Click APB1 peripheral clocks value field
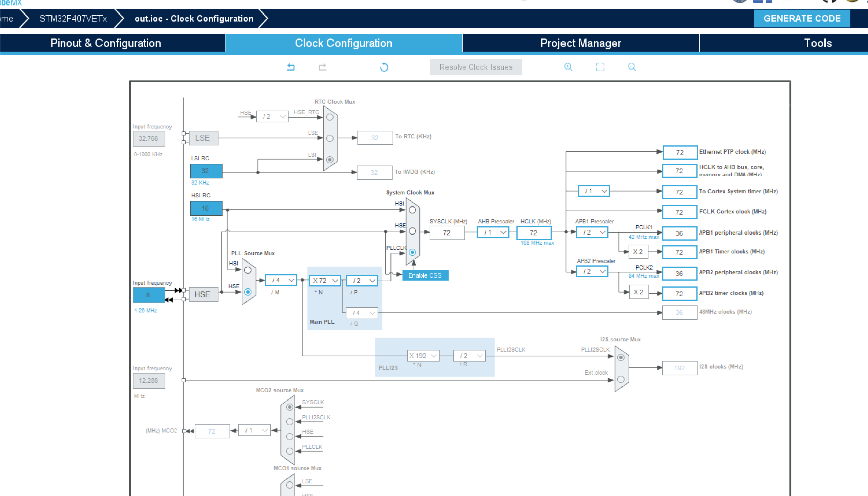The image size is (868, 496). click(679, 233)
